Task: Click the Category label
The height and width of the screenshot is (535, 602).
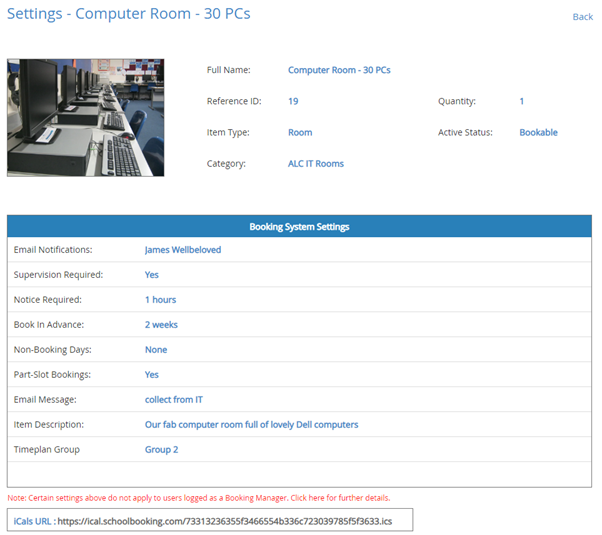Action: point(226,164)
